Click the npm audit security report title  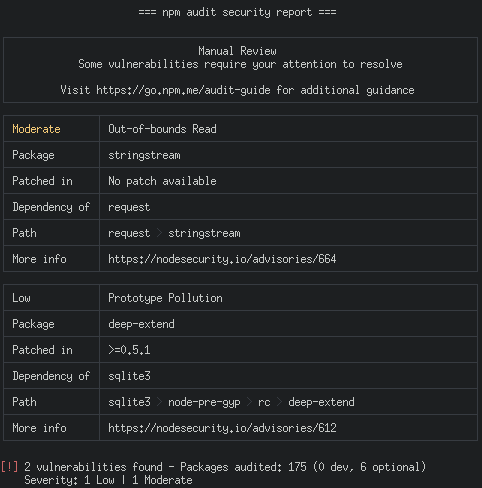(237, 12)
